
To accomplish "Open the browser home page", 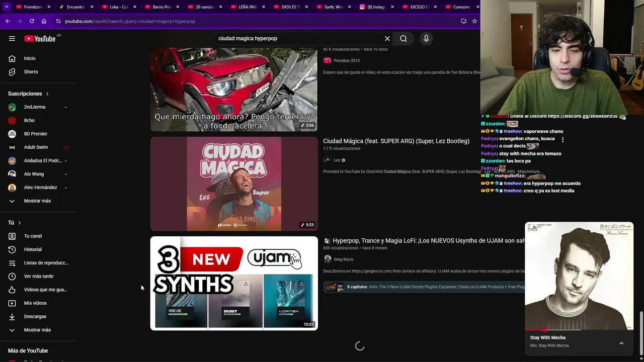I will click(x=44, y=21).
